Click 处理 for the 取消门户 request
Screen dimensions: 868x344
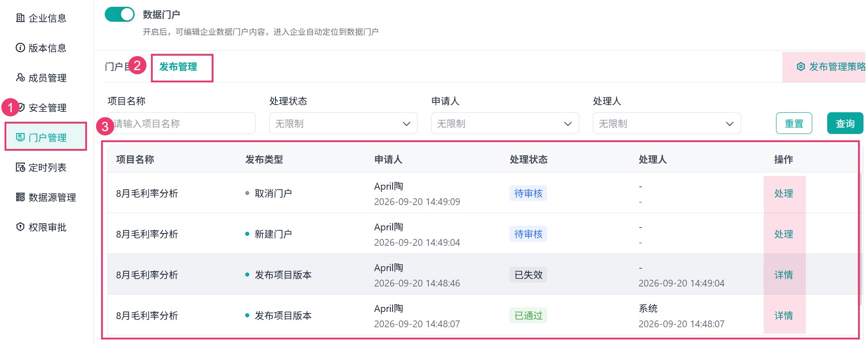coord(784,193)
